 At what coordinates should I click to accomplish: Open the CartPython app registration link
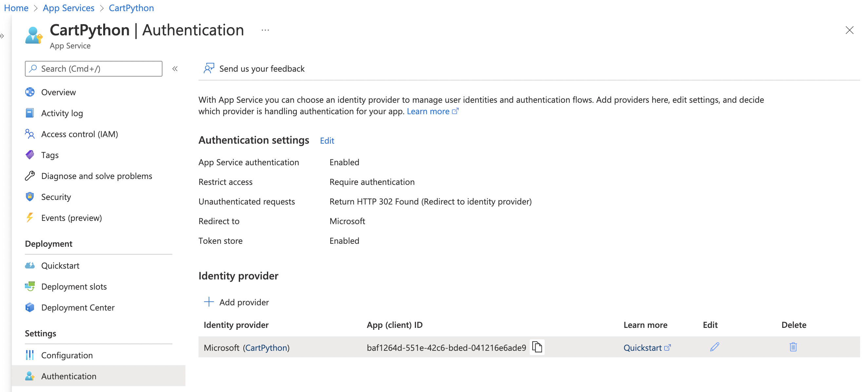point(266,347)
